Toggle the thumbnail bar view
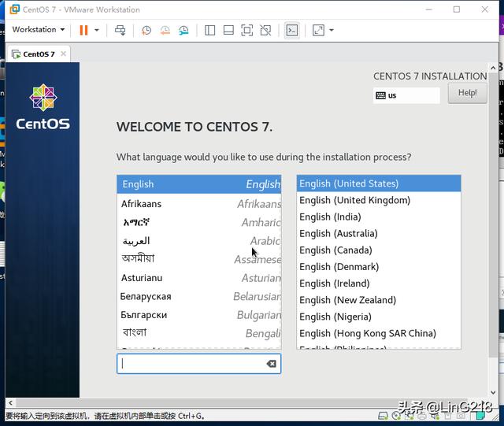504x426 pixels. (x=228, y=30)
